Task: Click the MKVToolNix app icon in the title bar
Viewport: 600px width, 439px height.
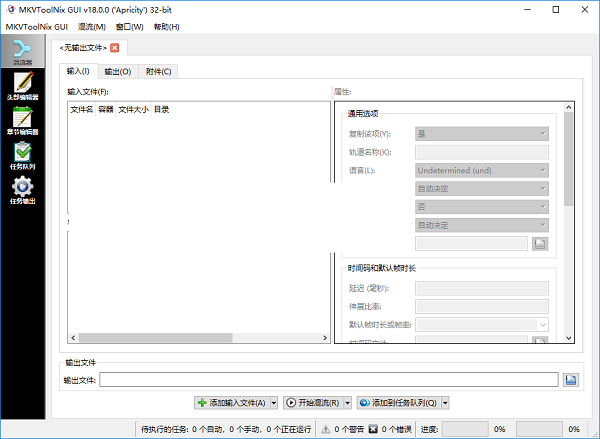Action: (10, 10)
